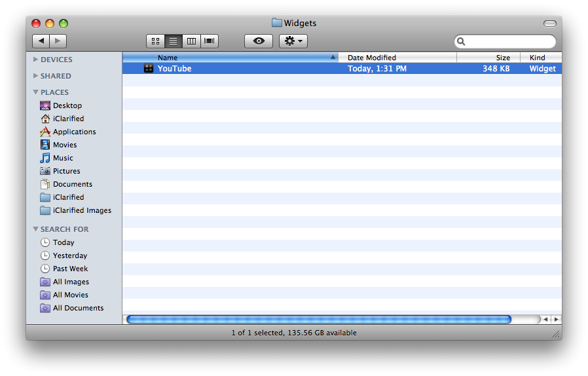Click the window resize grip corner
588x376 pixels.
557,334
